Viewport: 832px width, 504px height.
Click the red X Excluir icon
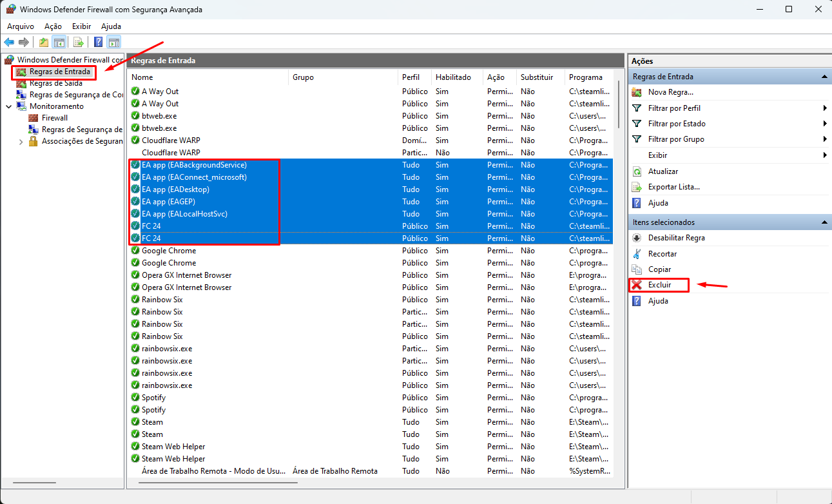637,285
